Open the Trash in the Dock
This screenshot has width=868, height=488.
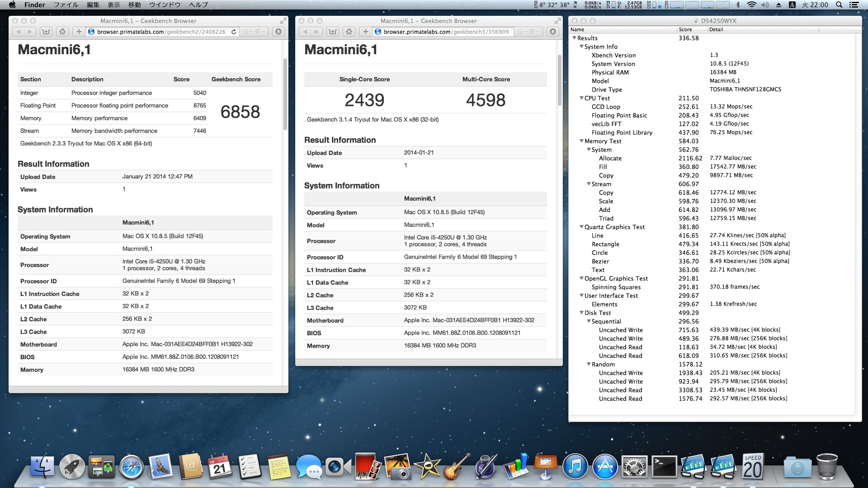(x=827, y=466)
